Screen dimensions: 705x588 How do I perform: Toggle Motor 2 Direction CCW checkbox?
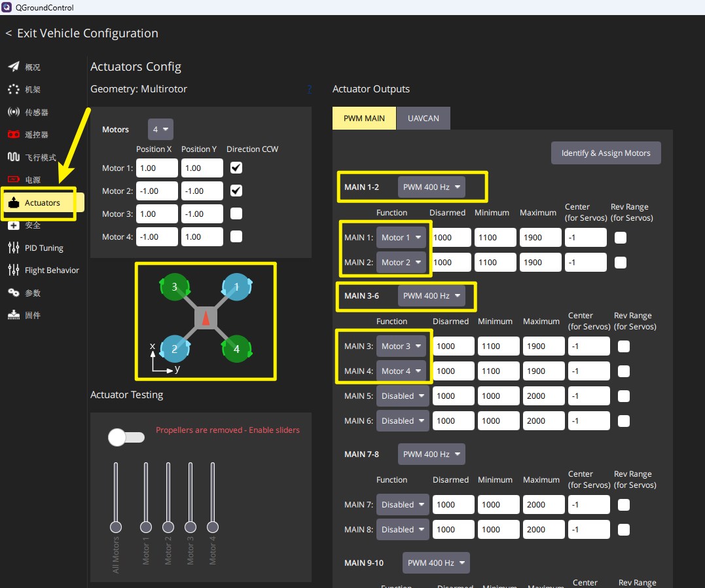point(236,191)
